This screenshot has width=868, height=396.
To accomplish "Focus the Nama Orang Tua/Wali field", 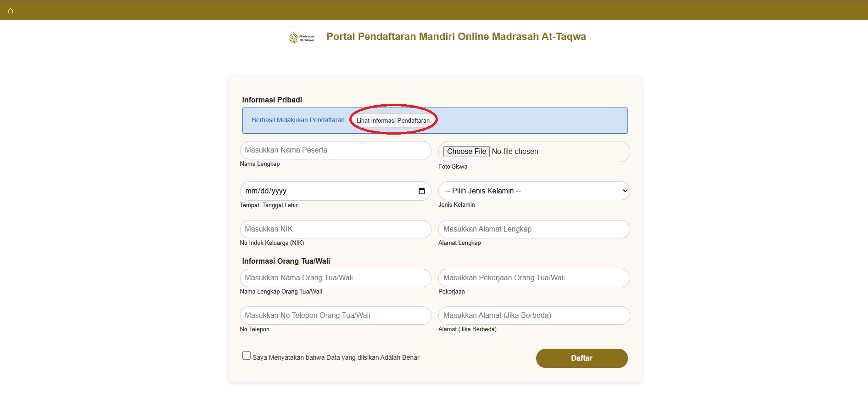I will [335, 278].
